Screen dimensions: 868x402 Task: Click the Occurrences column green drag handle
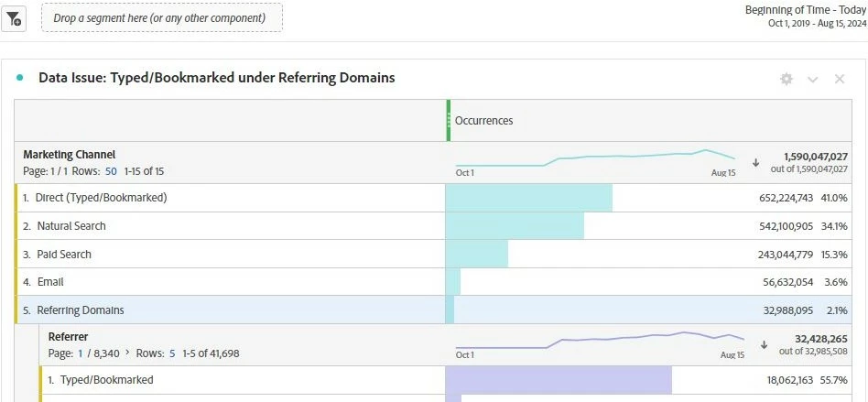pyautogui.click(x=449, y=121)
